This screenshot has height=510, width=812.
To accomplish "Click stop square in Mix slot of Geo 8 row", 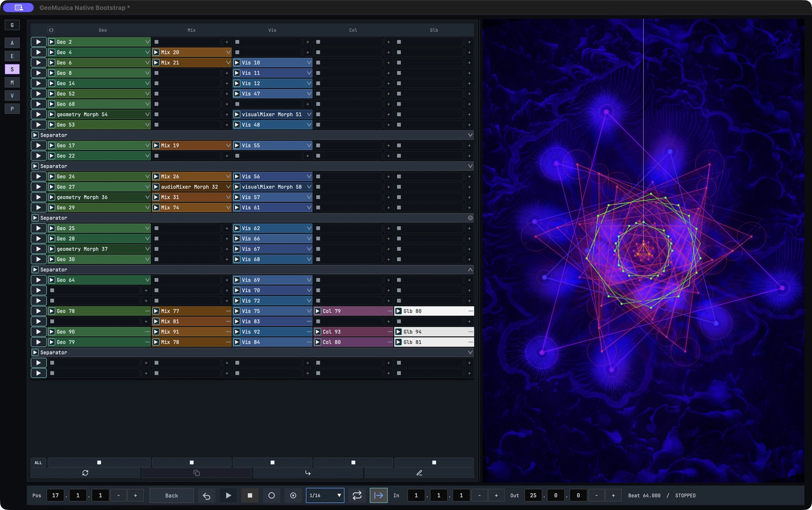I will pos(156,73).
